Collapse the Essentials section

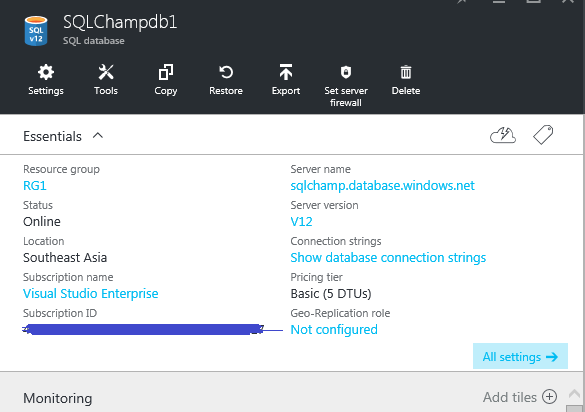98,135
